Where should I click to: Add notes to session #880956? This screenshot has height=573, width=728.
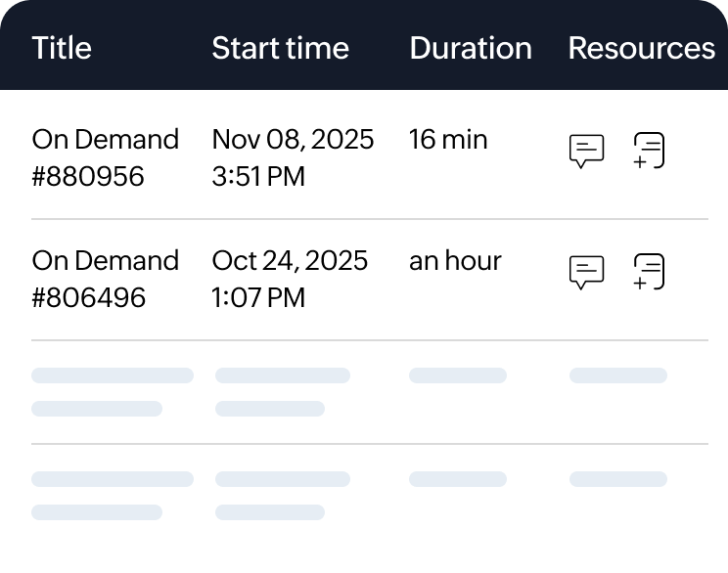(649, 152)
